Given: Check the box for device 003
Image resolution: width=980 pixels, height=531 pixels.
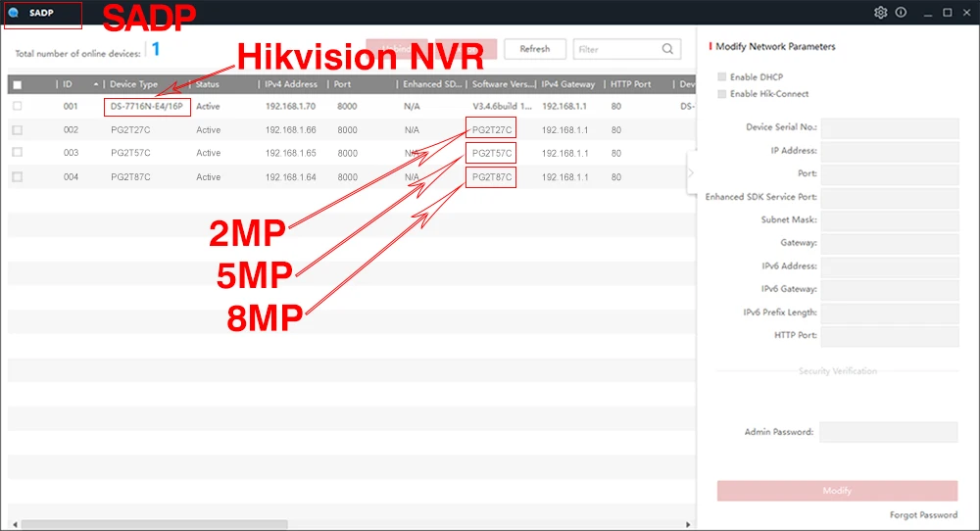Looking at the screenshot, I should coord(17,153).
